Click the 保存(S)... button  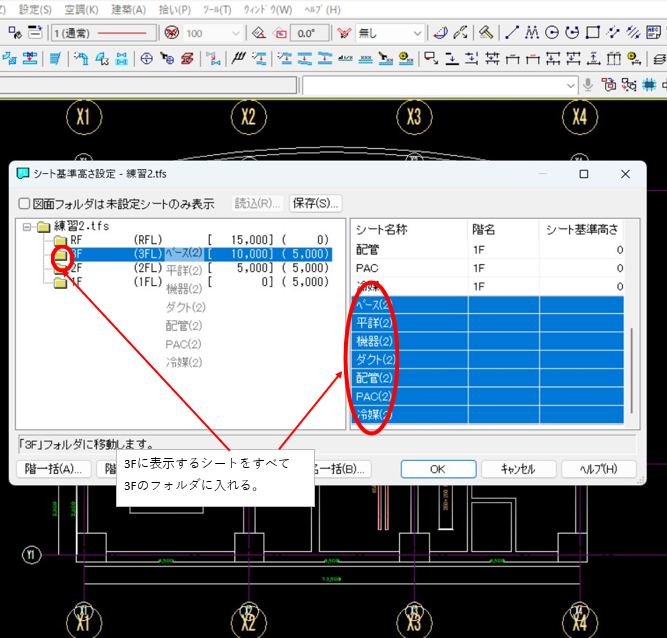315,203
